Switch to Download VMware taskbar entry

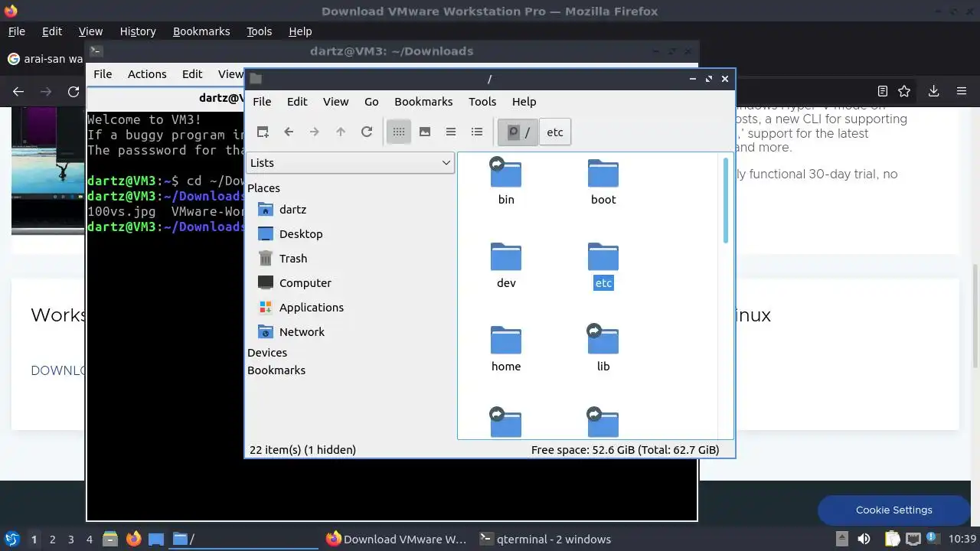(396, 539)
